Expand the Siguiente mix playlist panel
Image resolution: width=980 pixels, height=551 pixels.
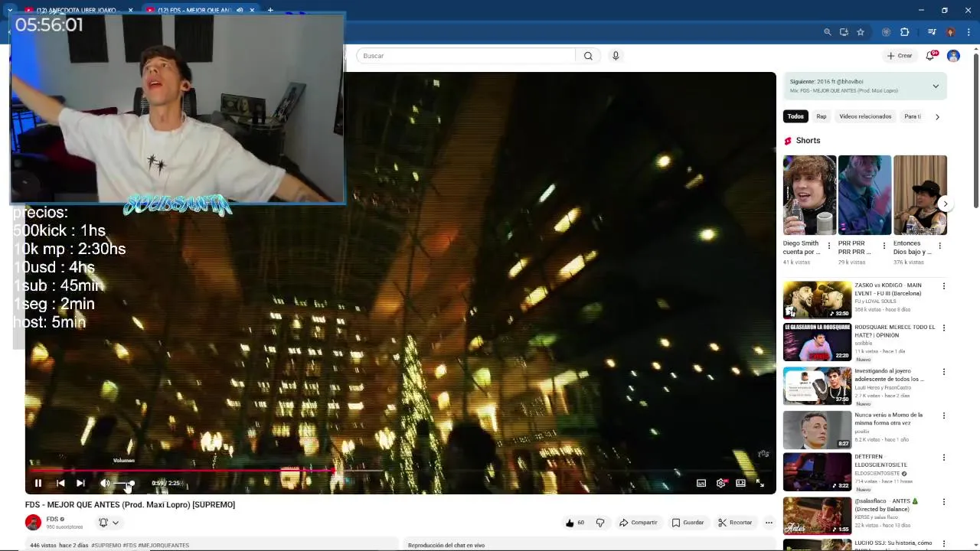click(x=936, y=86)
